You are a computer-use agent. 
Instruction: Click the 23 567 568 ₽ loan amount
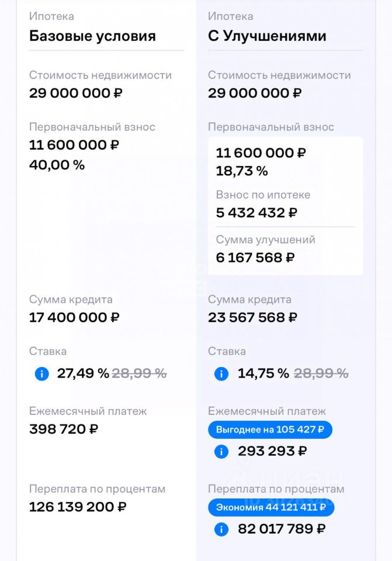252,317
